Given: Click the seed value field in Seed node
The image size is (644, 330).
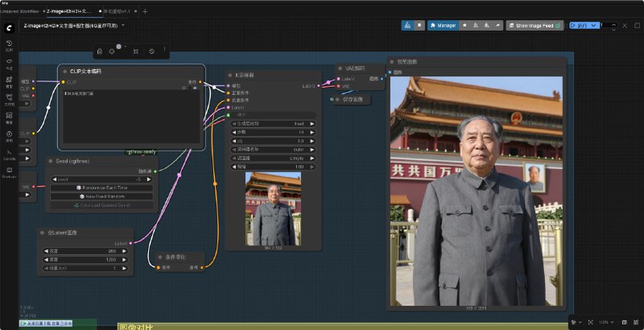Looking at the screenshot, I should (102, 179).
